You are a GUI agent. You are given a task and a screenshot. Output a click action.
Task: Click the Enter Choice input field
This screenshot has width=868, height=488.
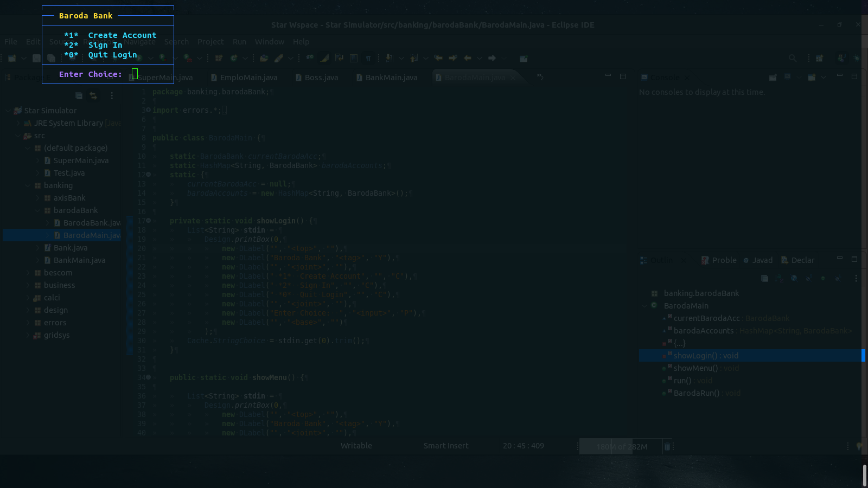pyautogui.click(x=135, y=73)
